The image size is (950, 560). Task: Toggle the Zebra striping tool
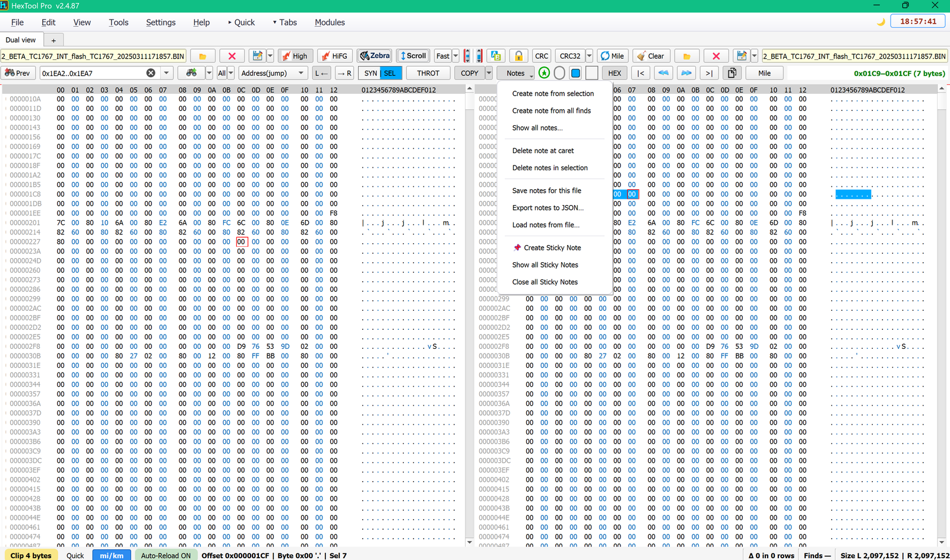click(375, 56)
